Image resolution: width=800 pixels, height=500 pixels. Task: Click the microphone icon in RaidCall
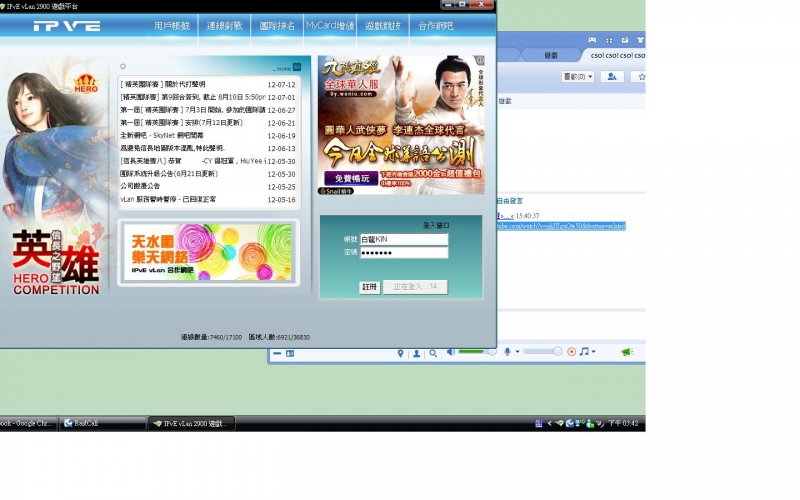[x=507, y=352]
